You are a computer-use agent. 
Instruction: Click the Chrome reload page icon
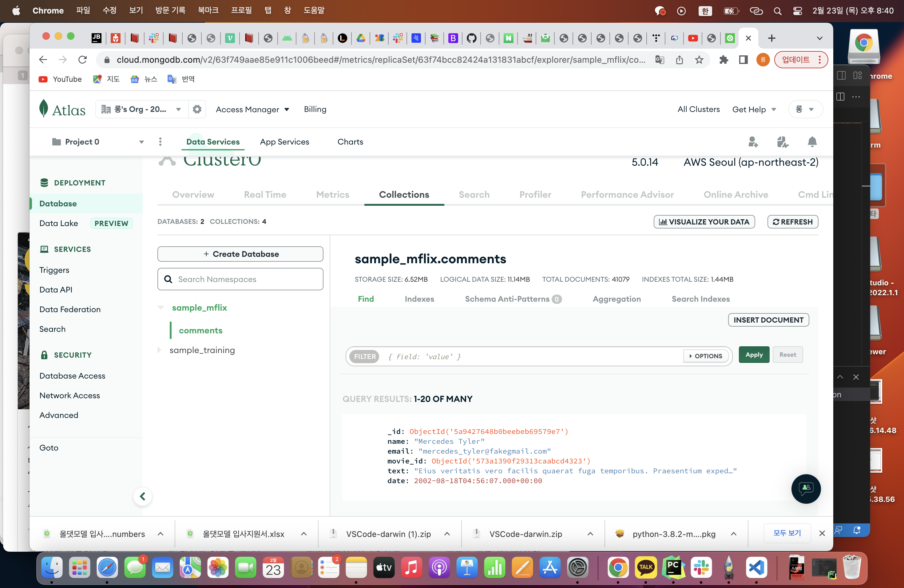82,60
